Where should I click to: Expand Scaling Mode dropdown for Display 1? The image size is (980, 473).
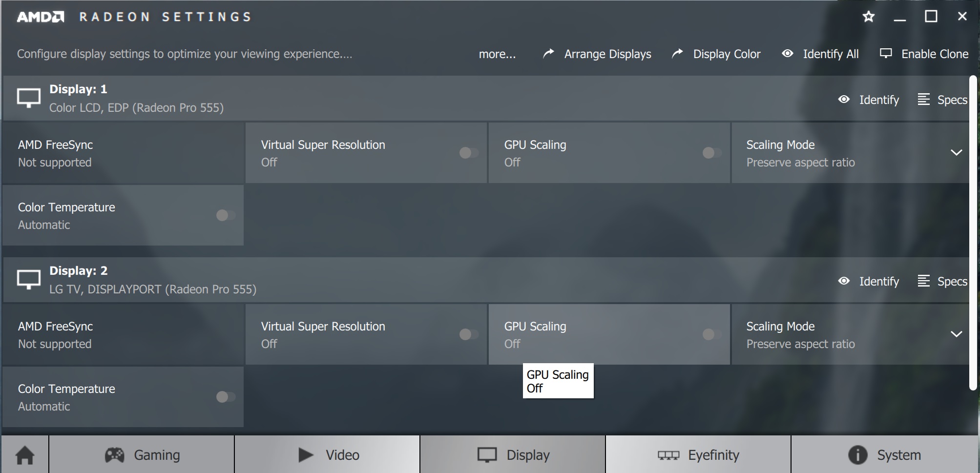pyautogui.click(x=956, y=153)
